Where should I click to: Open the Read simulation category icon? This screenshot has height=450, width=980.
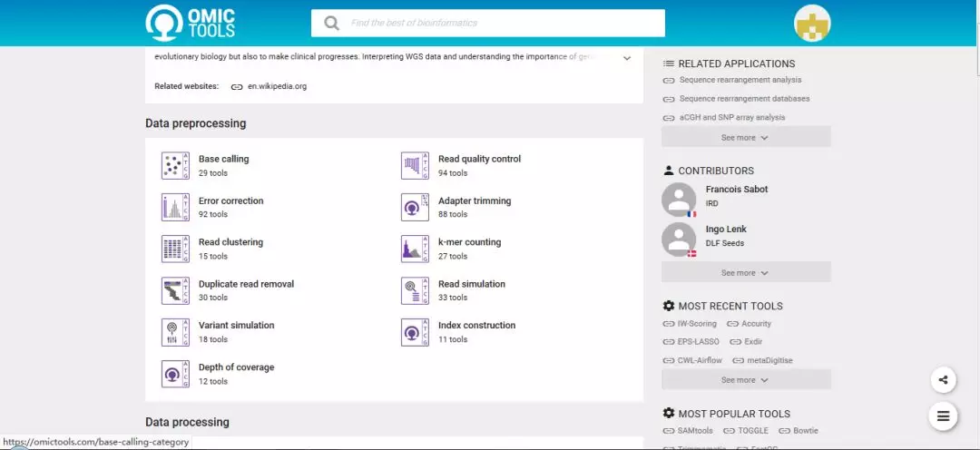[415, 290]
